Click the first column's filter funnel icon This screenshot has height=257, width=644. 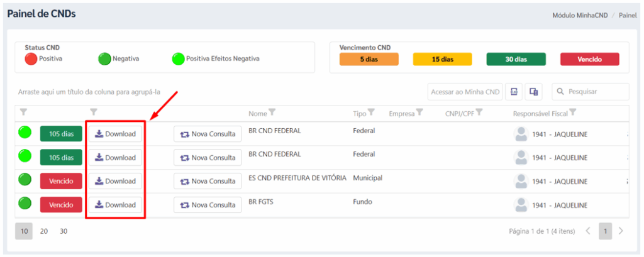pyautogui.click(x=23, y=113)
